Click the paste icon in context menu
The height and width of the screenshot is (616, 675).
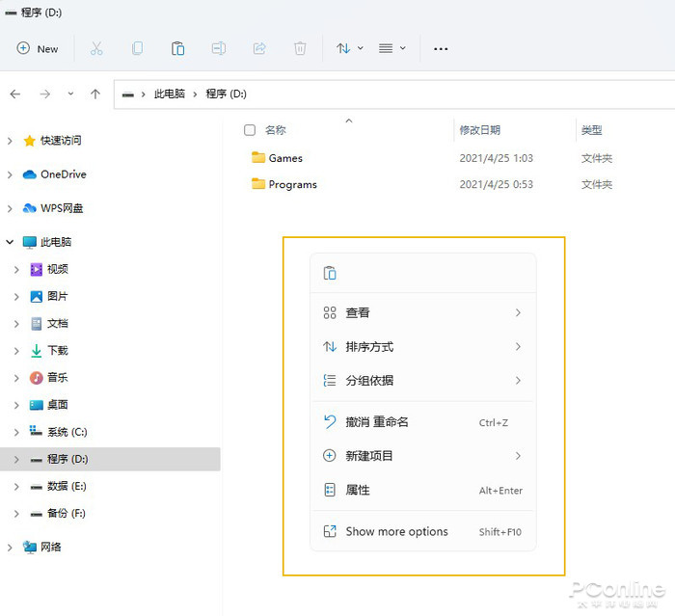(x=330, y=273)
